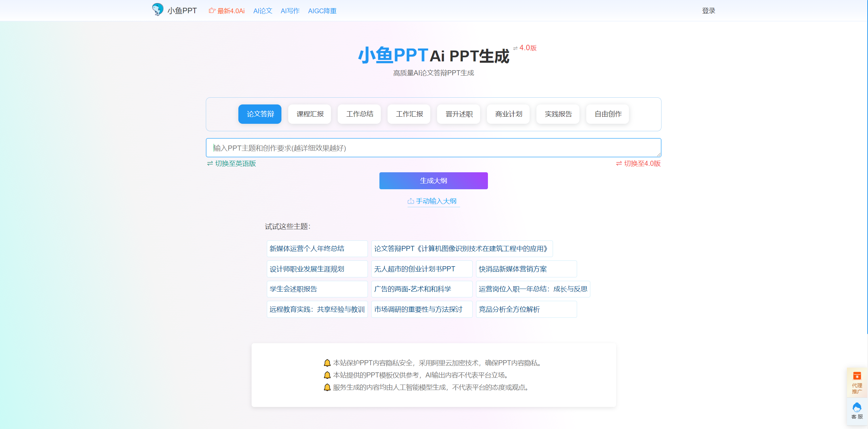Click the 4.0版 badge near the title
Image resolution: width=868 pixels, height=429 pixels.
point(525,48)
